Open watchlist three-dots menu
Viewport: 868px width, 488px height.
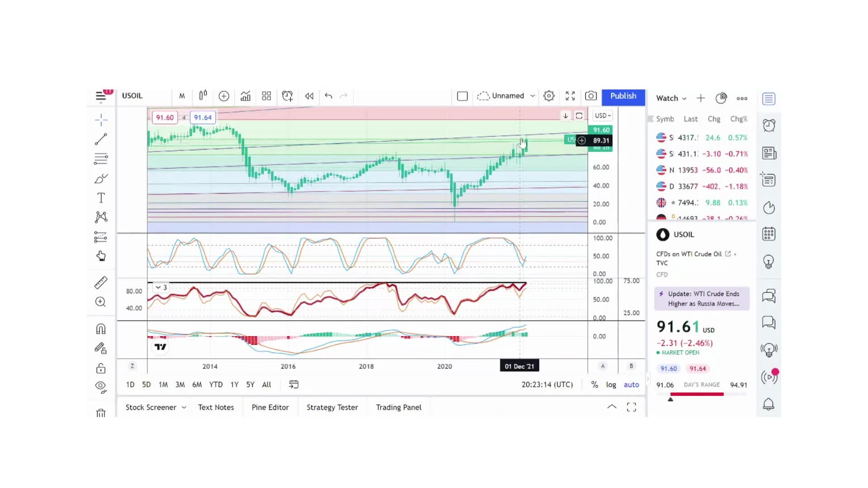coord(742,98)
